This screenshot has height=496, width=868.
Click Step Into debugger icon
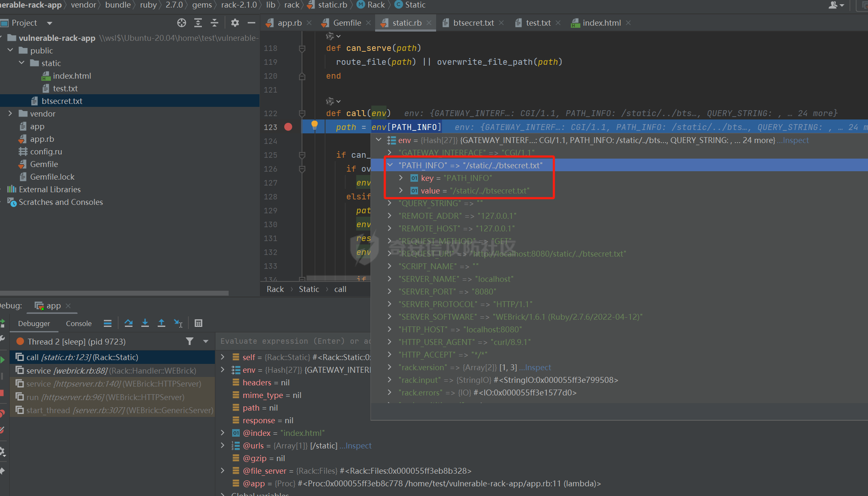point(145,323)
